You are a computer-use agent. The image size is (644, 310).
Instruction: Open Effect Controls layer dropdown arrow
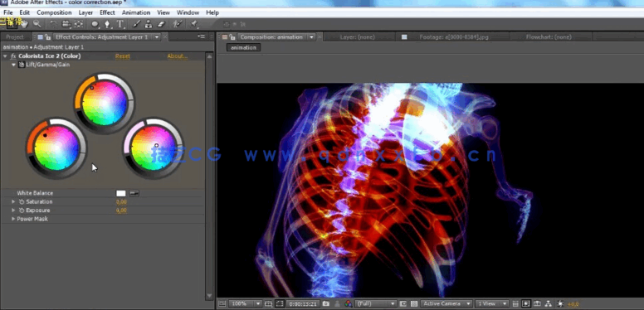[157, 37]
